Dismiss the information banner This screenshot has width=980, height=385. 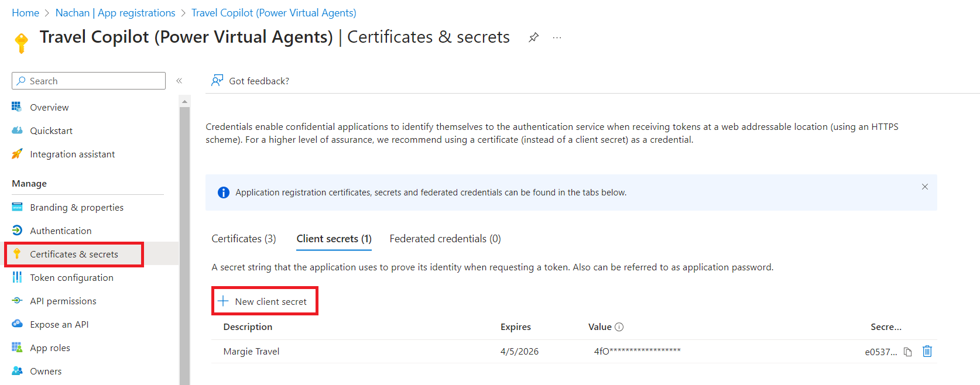pyautogui.click(x=925, y=187)
